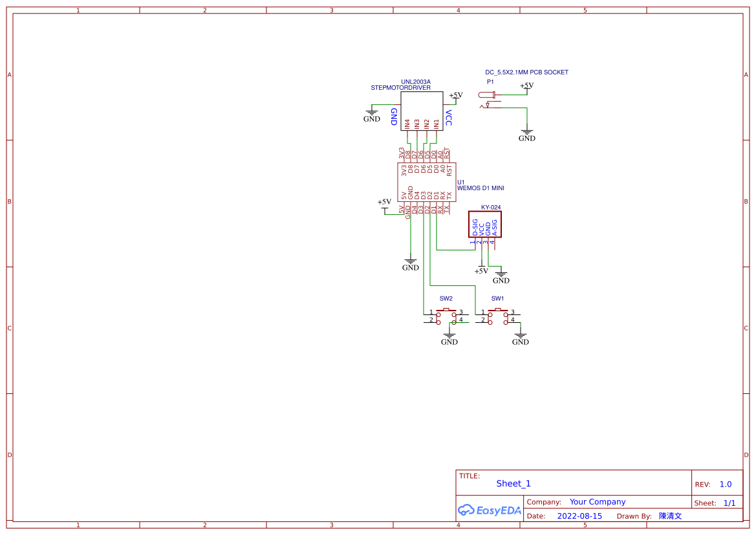Click the pushbutton SW1 symbol

497,312
